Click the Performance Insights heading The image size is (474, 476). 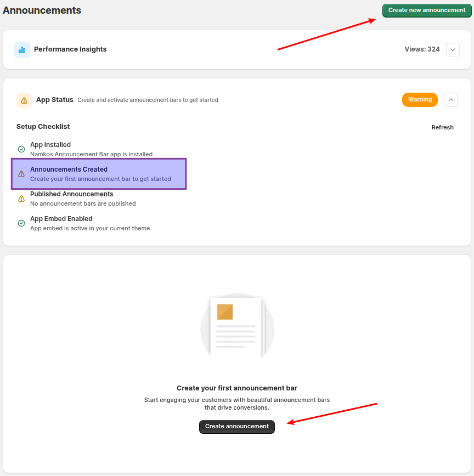pos(70,49)
